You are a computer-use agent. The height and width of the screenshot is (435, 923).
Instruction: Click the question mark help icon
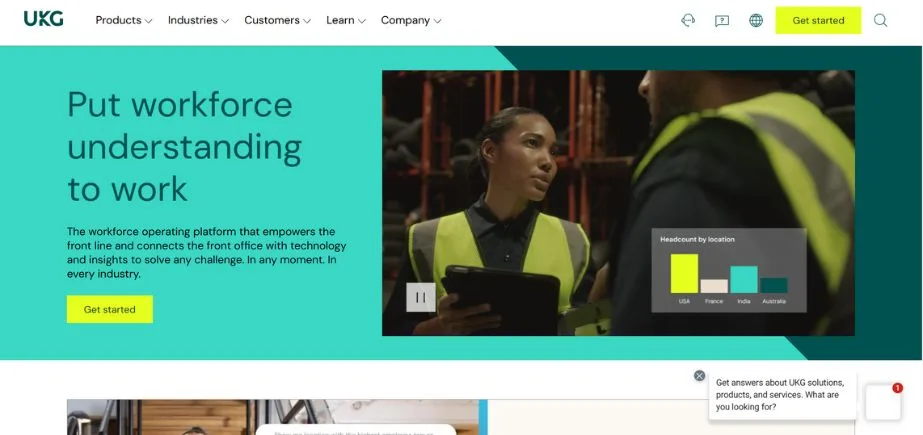[x=722, y=20]
